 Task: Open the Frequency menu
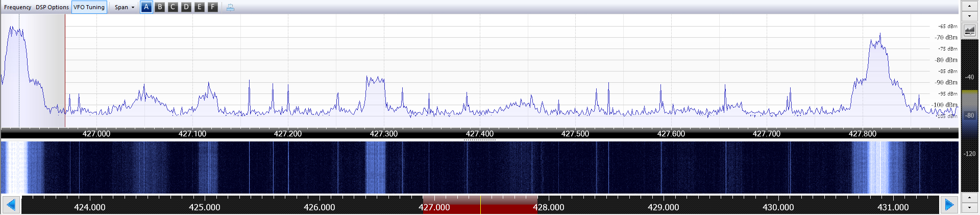coord(17,7)
